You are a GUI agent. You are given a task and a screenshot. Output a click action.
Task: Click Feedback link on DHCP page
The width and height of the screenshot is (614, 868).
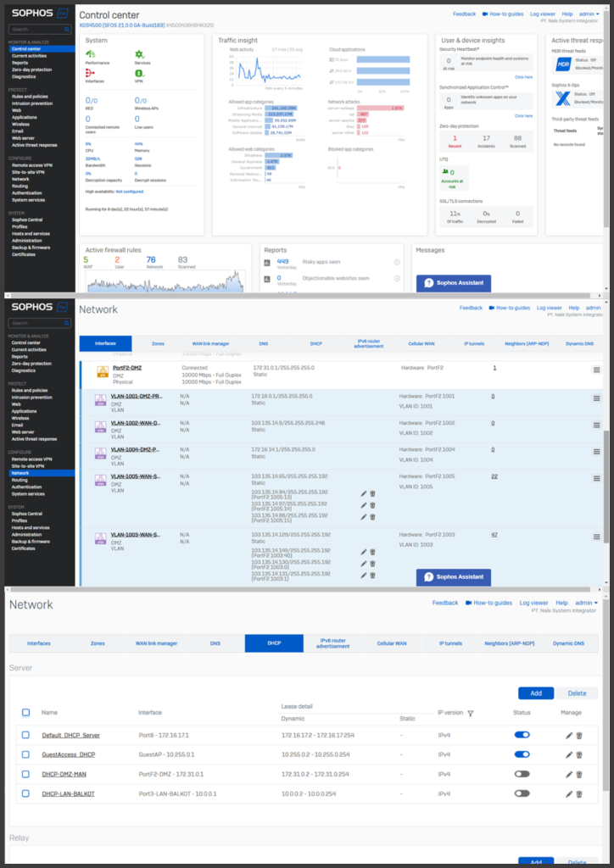445,603
